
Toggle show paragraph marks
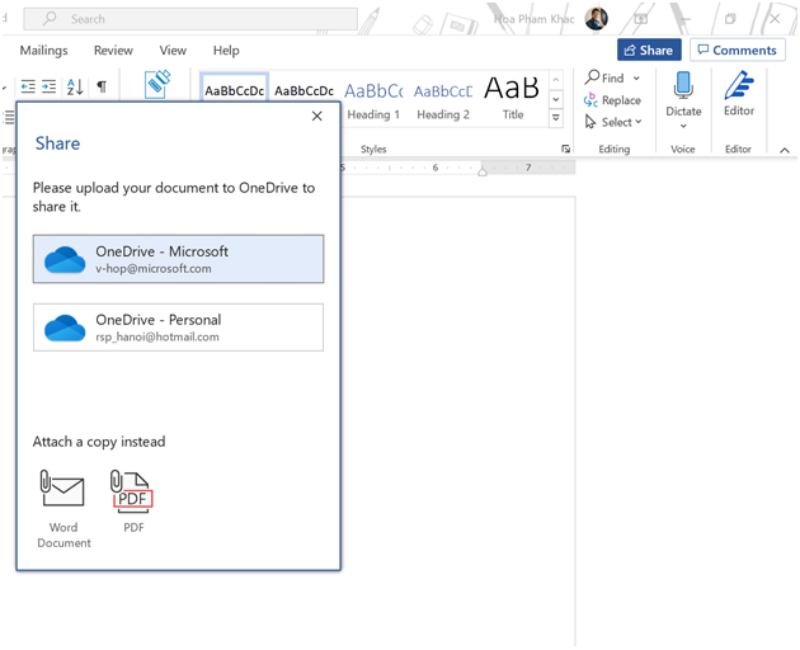101,87
